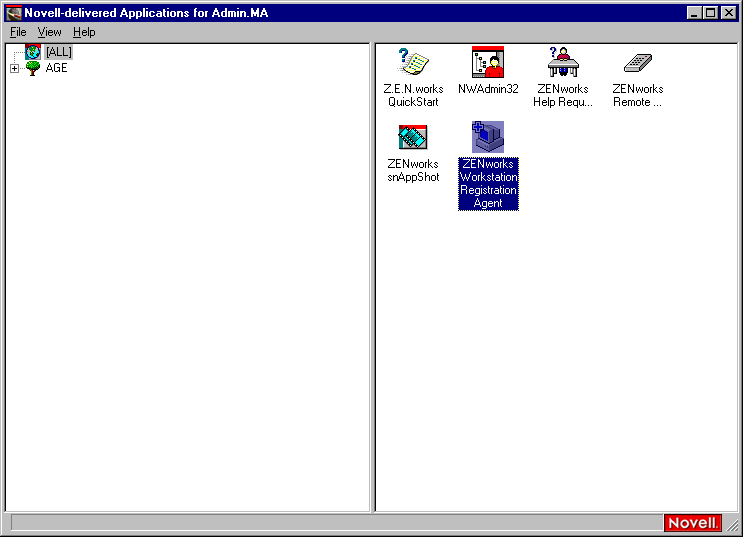Open the system menu from title bar icon
Image resolution: width=743 pixels, height=537 pixels.
[x=13, y=13]
